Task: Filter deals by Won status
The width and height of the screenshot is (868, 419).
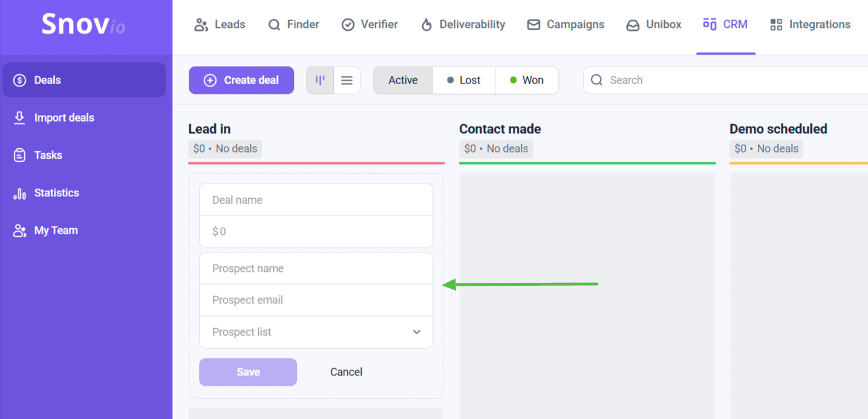Action: tap(526, 80)
